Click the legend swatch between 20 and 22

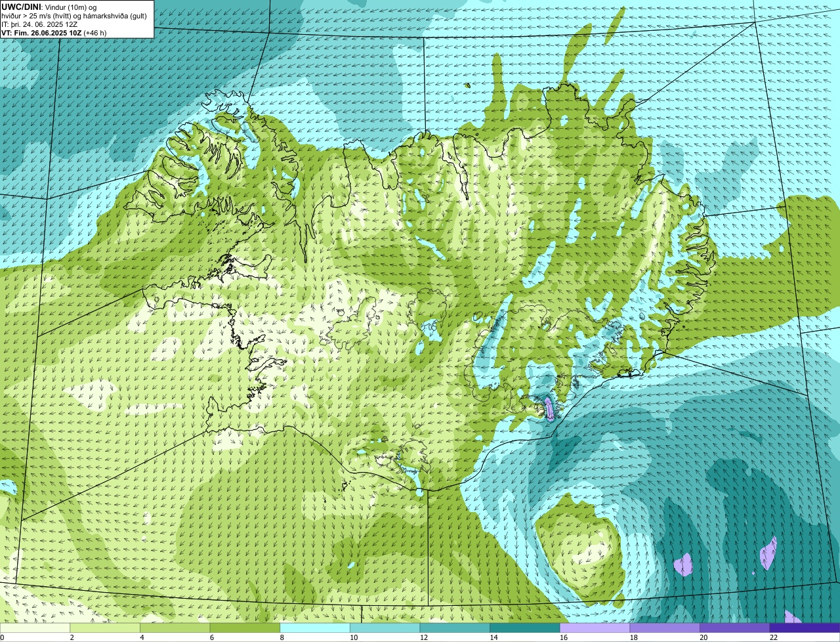click(735, 628)
